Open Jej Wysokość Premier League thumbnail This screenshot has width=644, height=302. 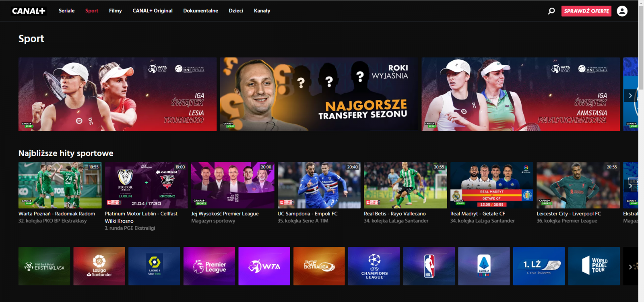233,185
